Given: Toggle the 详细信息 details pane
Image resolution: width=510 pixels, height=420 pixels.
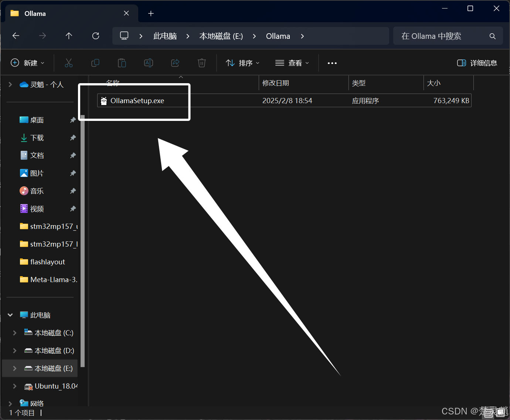Looking at the screenshot, I should (477, 63).
